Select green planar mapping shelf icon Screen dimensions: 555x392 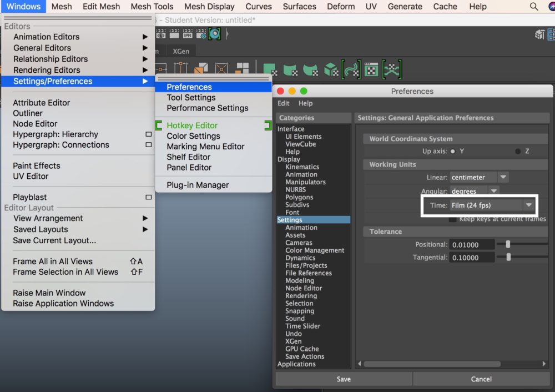pos(270,69)
